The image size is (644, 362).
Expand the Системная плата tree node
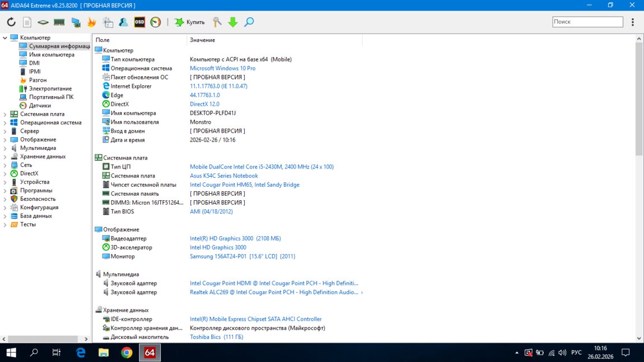[5, 114]
